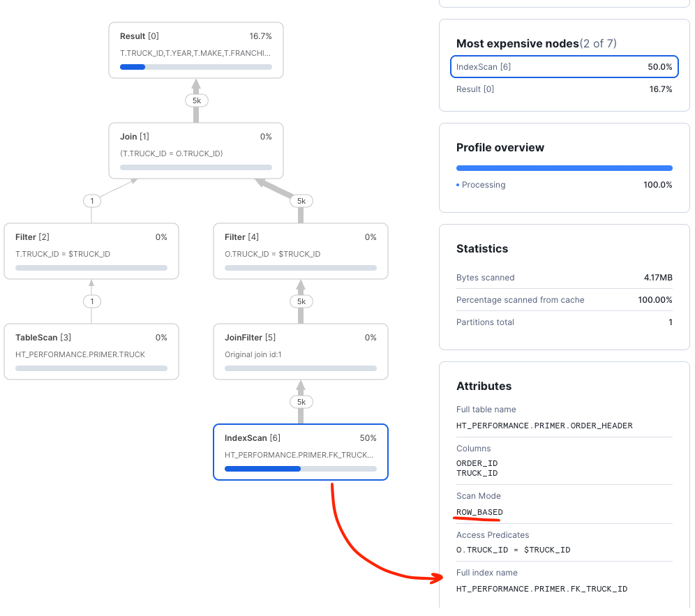The image size is (695, 616).
Task: Select the IndexScan [6] node
Action: (x=300, y=451)
